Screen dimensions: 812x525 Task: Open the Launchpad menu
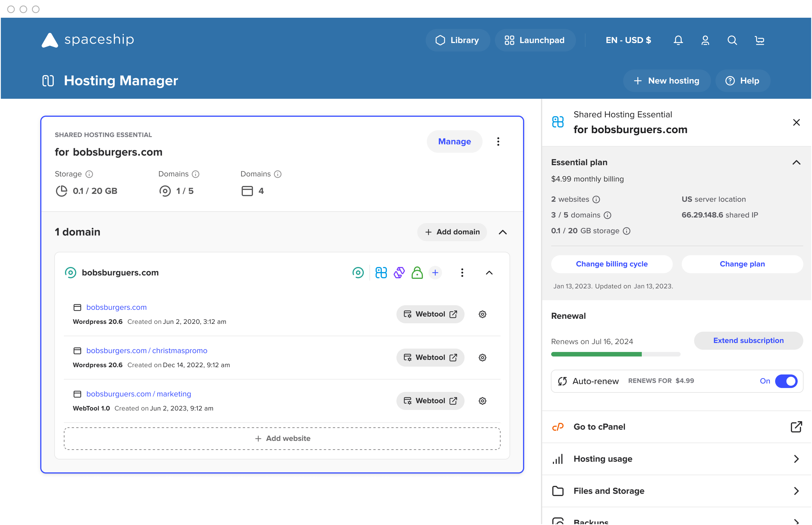(535, 40)
